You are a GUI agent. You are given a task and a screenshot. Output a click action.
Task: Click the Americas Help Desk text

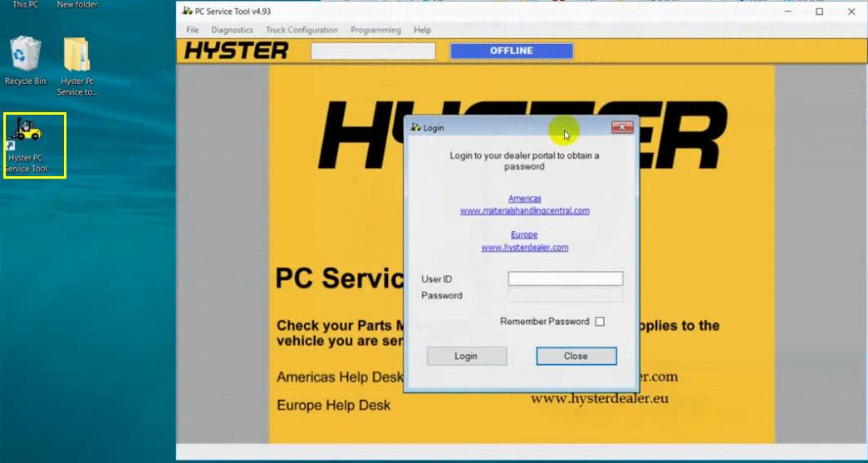pyautogui.click(x=340, y=377)
